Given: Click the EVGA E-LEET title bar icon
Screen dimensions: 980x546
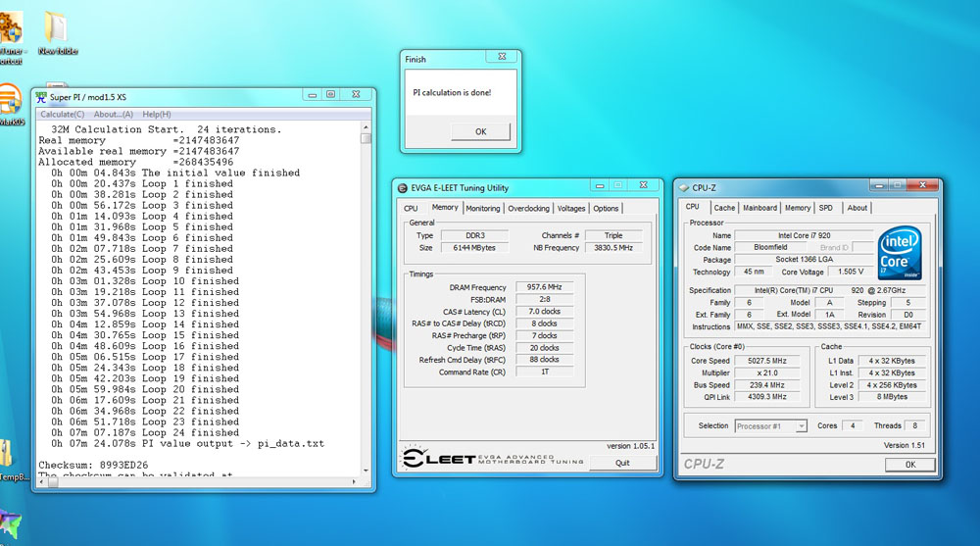Looking at the screenshot, I should point(403,187).
